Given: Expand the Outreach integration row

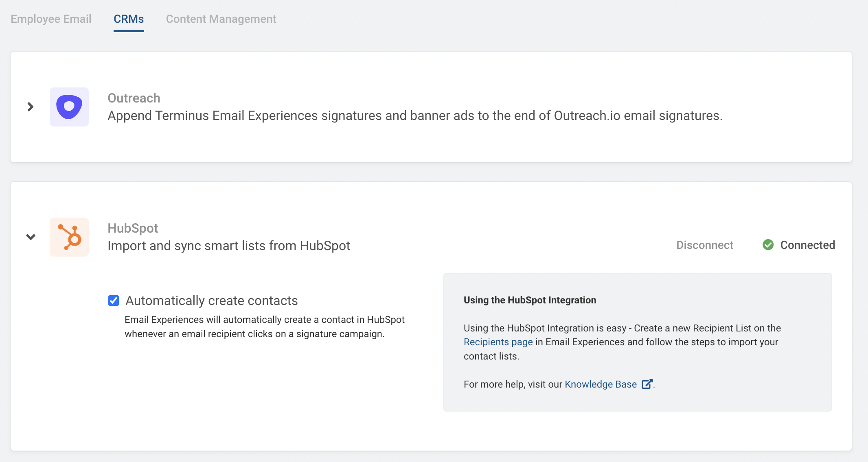Looking at the screenshot, I should pyautogui.click(x=31, y=107).
